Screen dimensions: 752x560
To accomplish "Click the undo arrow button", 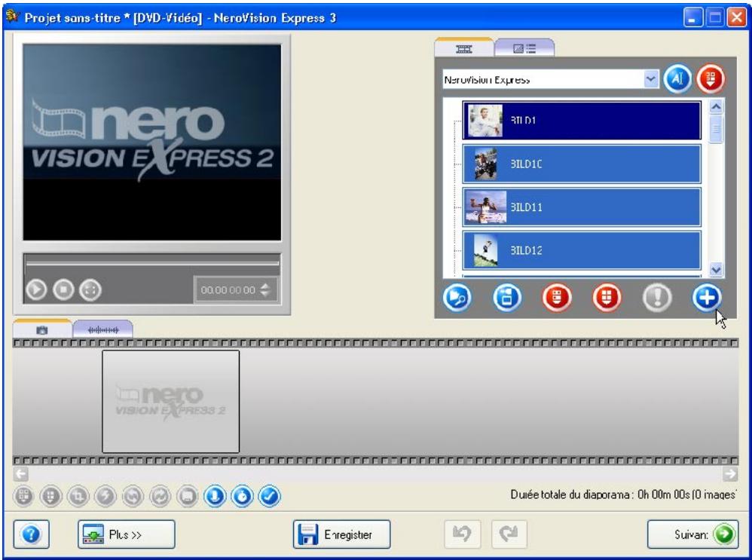I will point(463,534).
